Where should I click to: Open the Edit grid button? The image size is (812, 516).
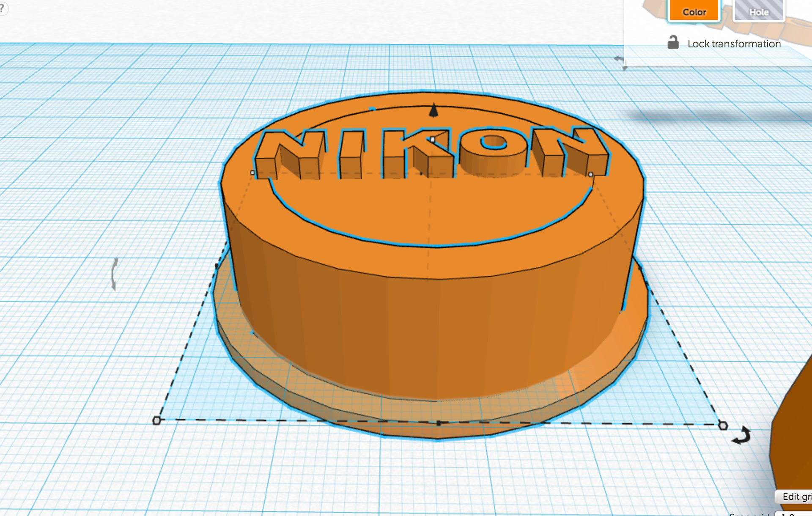(x=794, y=497)
